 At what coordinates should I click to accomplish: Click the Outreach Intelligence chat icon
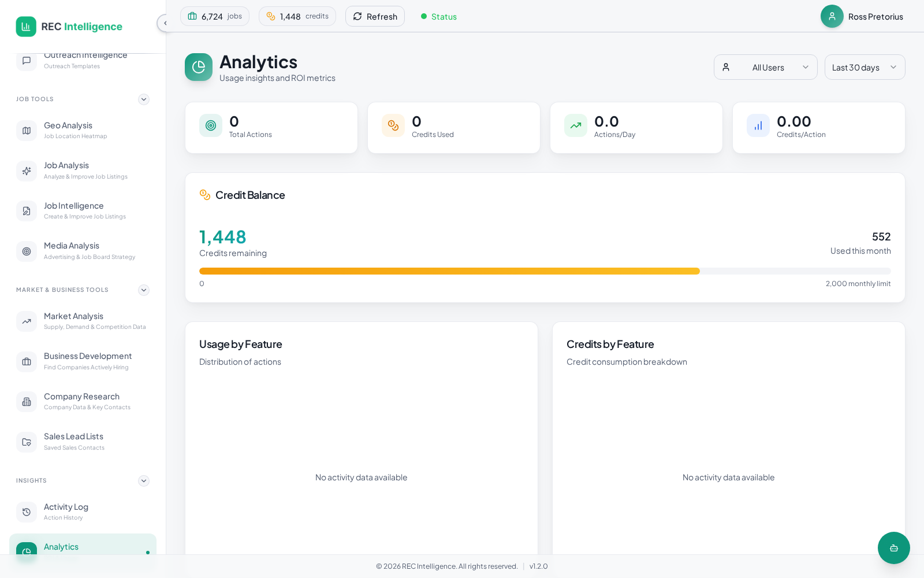pos(27,61)
